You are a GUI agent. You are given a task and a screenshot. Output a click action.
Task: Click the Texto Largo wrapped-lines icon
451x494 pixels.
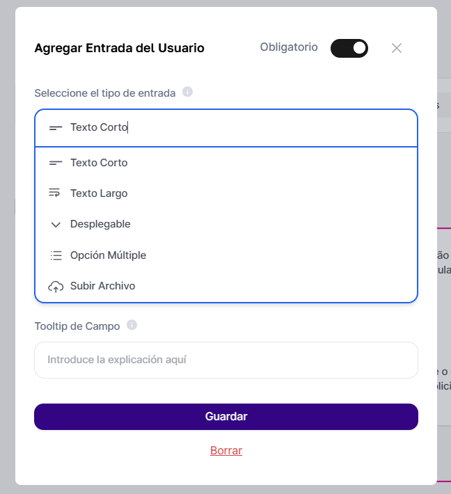coord(55,193)
